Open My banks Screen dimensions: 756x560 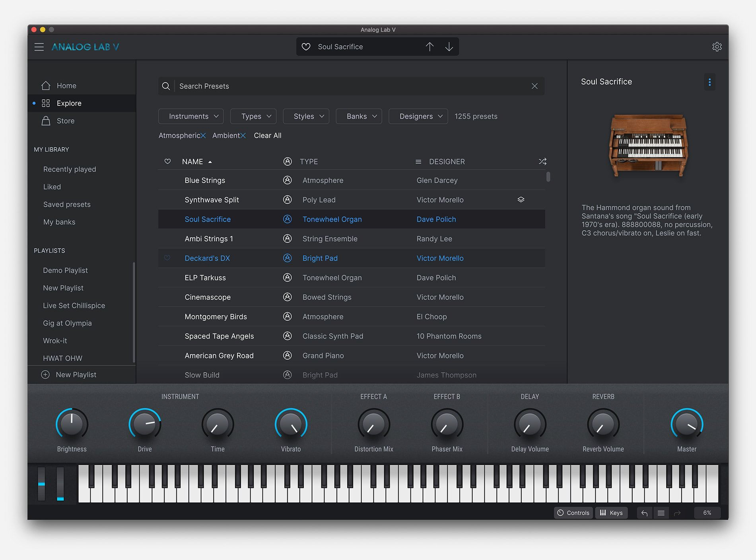59,222
